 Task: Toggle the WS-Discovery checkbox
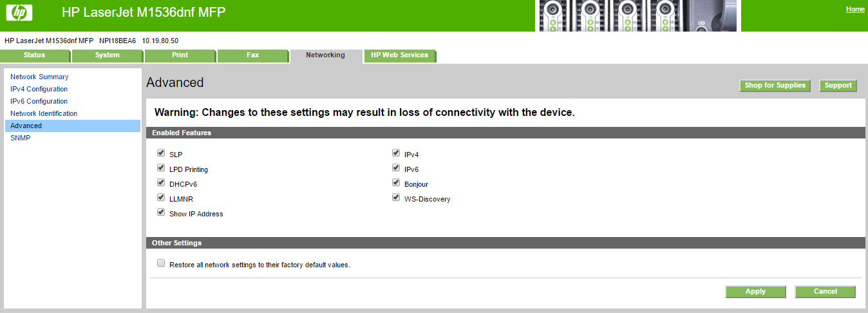(x=396, y=198)
